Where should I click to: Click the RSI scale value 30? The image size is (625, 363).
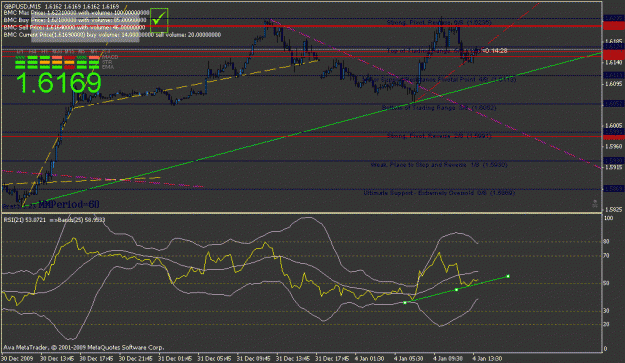pyautogui.click(x=607, y=311)
